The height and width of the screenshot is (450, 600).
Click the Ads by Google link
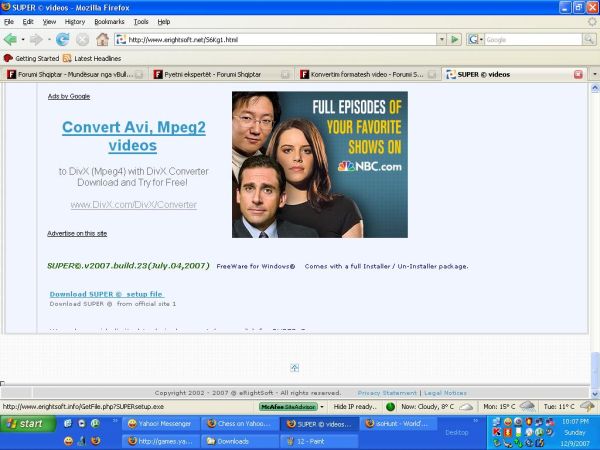69,96
